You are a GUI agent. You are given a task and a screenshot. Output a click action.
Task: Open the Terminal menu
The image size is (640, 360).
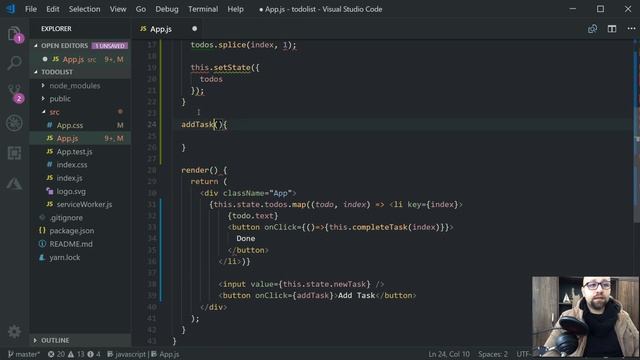[x=203, y=9]
